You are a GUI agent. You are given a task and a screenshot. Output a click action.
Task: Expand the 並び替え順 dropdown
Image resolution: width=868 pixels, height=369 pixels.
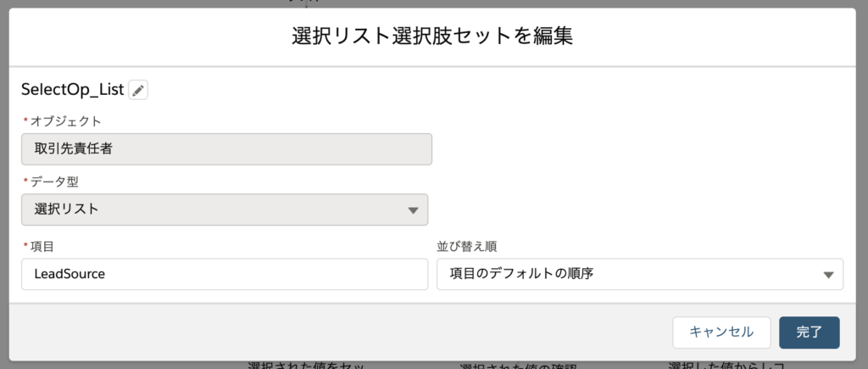point(640,274)
